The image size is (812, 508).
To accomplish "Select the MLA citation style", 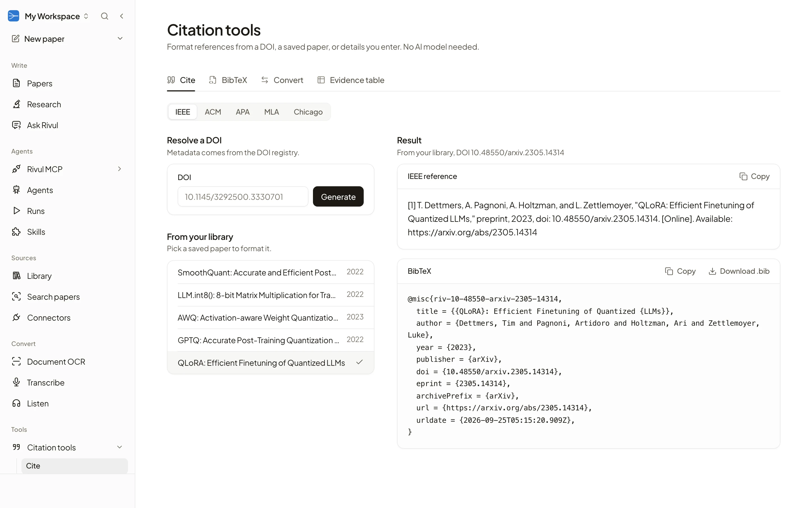I will click(x=272, y=112).
